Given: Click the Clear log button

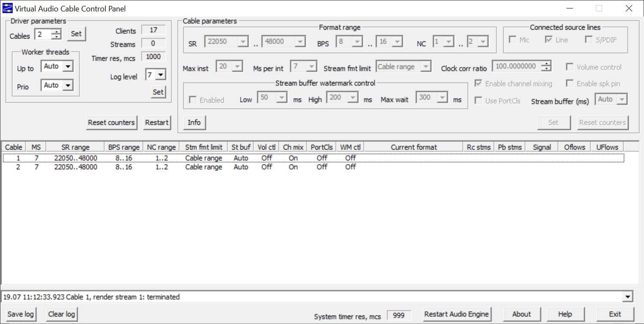Looking at the screenshot, I should 62,314.
